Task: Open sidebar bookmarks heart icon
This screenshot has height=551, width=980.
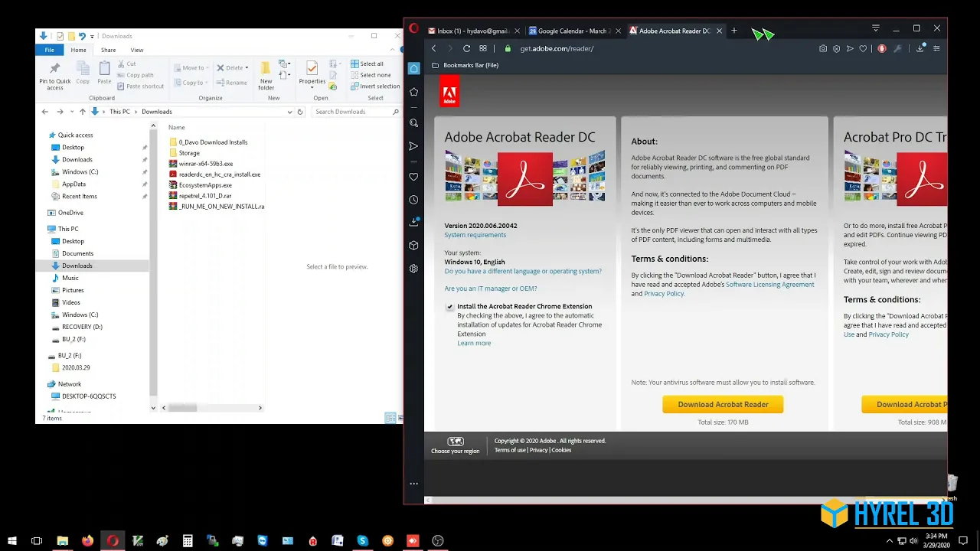Action: [x=413, y=177]
